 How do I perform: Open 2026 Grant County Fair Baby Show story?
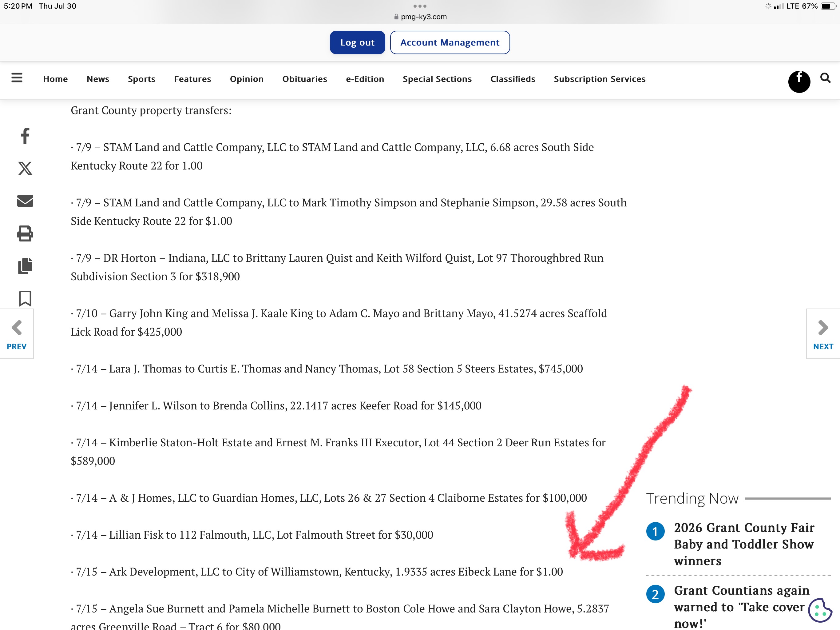[x=744, y=544]
